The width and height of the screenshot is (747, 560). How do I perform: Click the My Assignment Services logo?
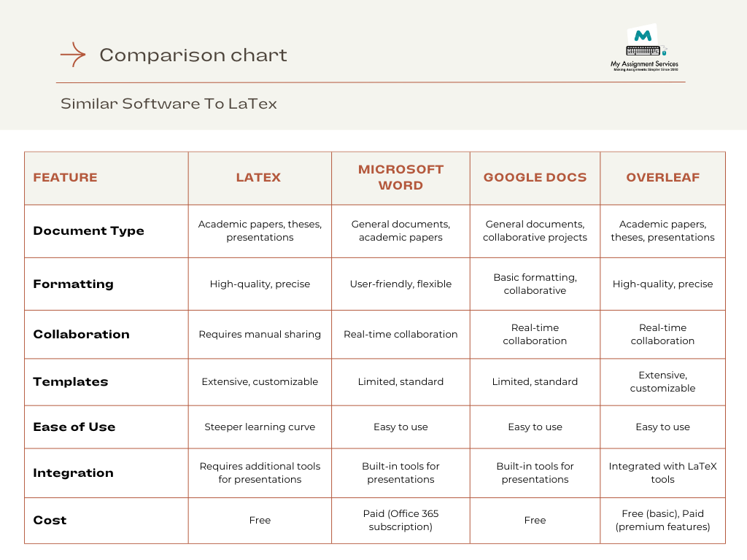[644, 47]
